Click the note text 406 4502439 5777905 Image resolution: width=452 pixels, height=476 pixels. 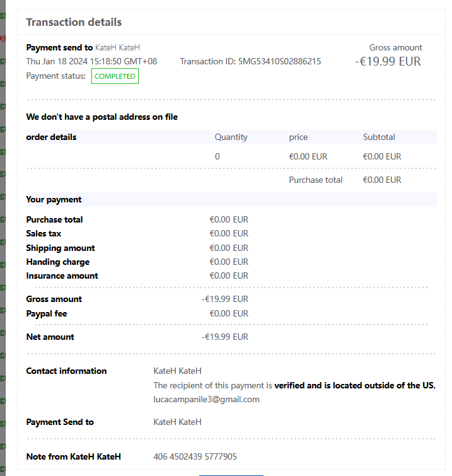pos(195,456)
